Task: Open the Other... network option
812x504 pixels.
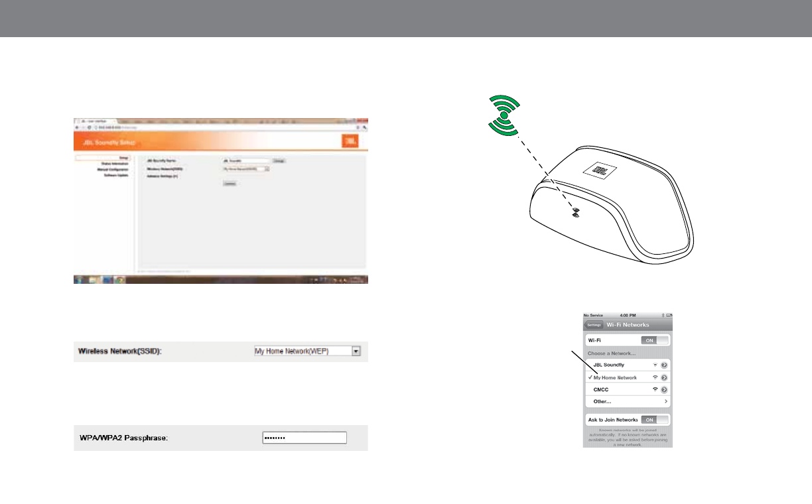Action: (x=627, y=402)
